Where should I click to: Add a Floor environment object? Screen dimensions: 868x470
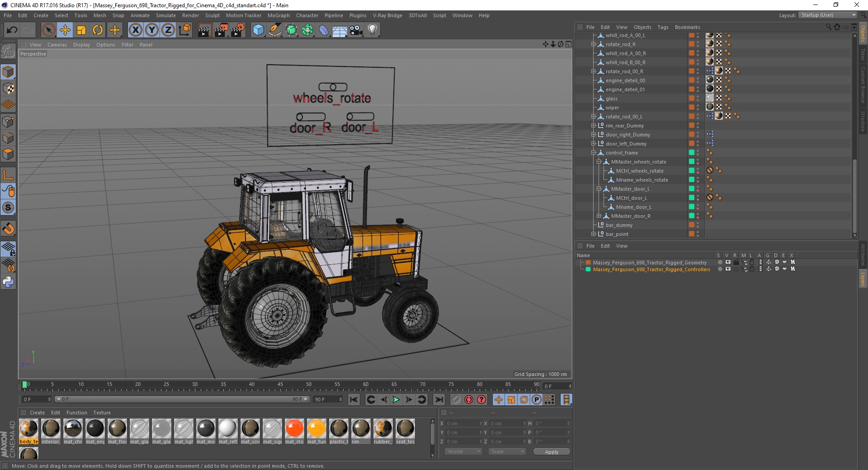coord(340,30)
